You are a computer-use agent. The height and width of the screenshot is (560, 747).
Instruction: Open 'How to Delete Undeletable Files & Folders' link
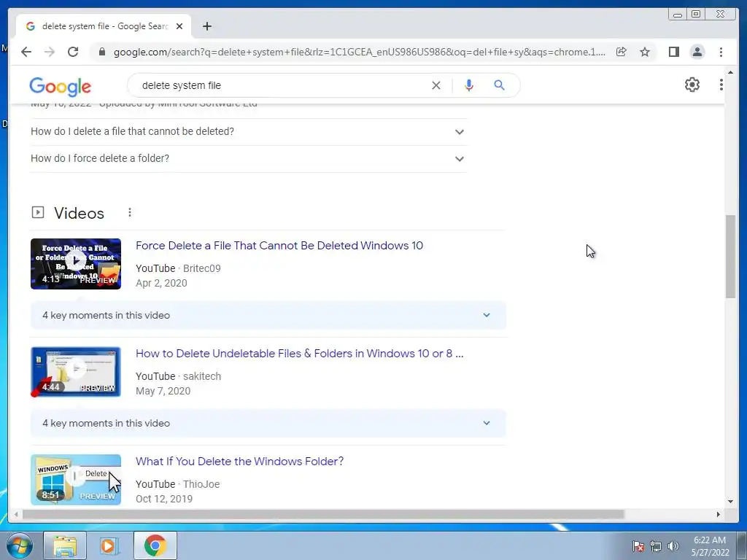coord(299,354)
